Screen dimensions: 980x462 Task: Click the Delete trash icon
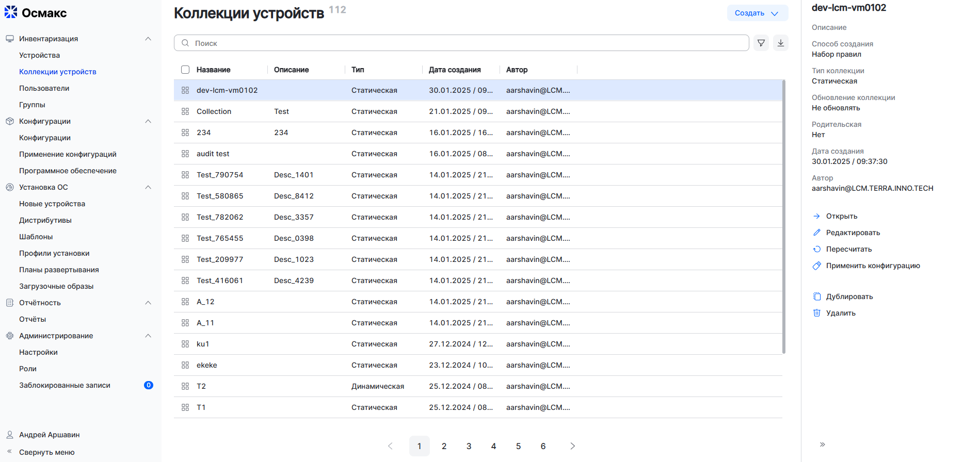coord(817,313)
